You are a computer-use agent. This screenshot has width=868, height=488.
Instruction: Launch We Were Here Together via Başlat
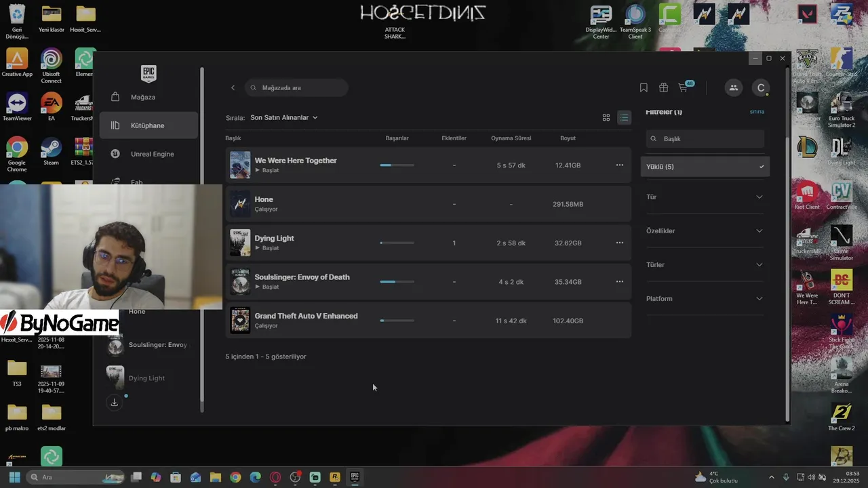(267, 170)
